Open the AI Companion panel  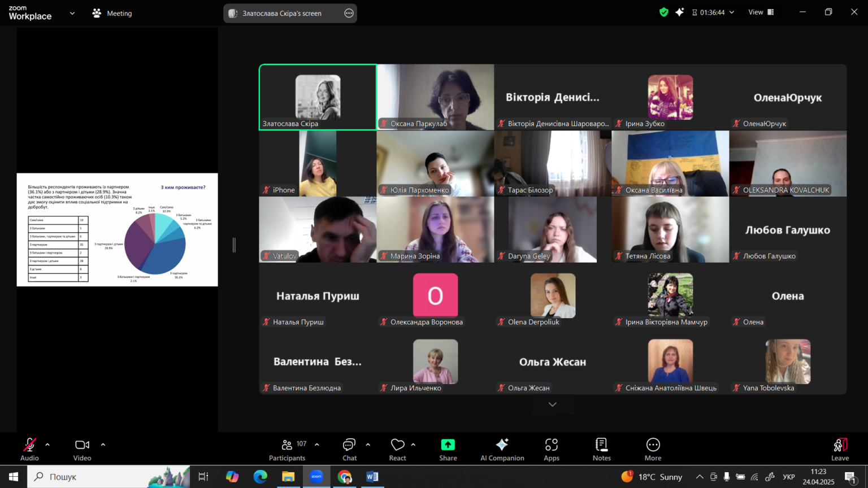tap(502, 450)
